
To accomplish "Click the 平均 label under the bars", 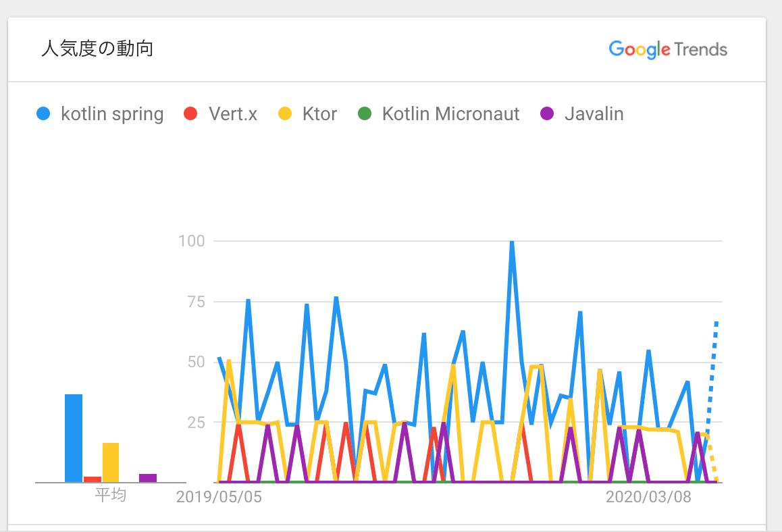I will point(110,496).
